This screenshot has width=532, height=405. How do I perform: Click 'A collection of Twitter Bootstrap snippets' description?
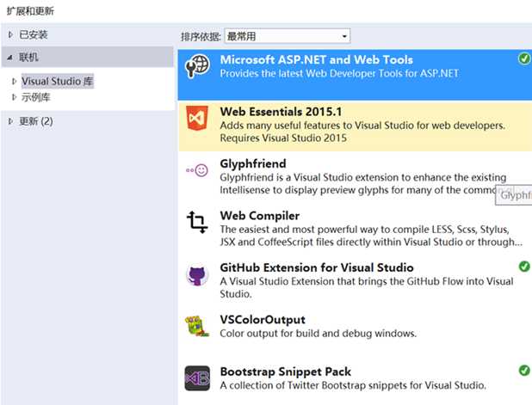[353, 385]
